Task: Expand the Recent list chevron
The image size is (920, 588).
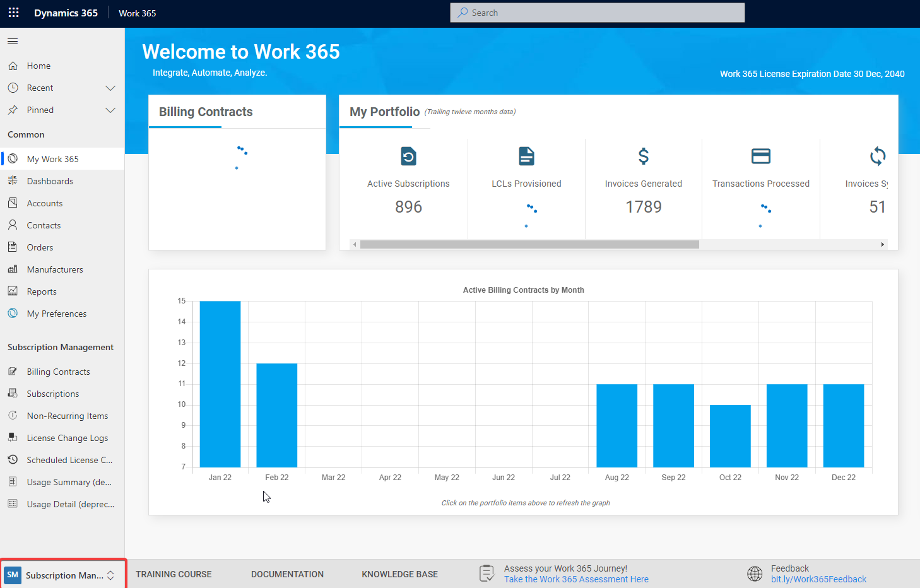Action: click(x=110, y=88)
